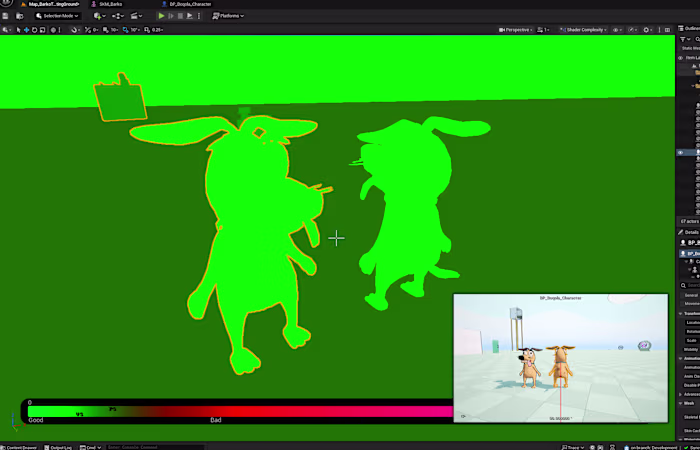Open the Selection Mode dropdown
The width and height of the screenshot is (700, 450).
point(57,16)
